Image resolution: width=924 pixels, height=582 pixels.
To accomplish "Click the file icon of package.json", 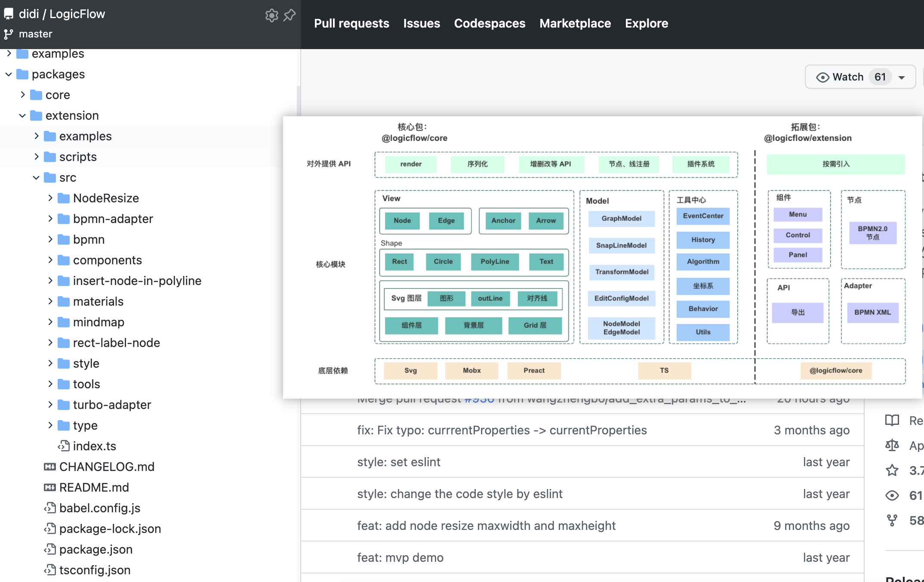I will [50, 549].
